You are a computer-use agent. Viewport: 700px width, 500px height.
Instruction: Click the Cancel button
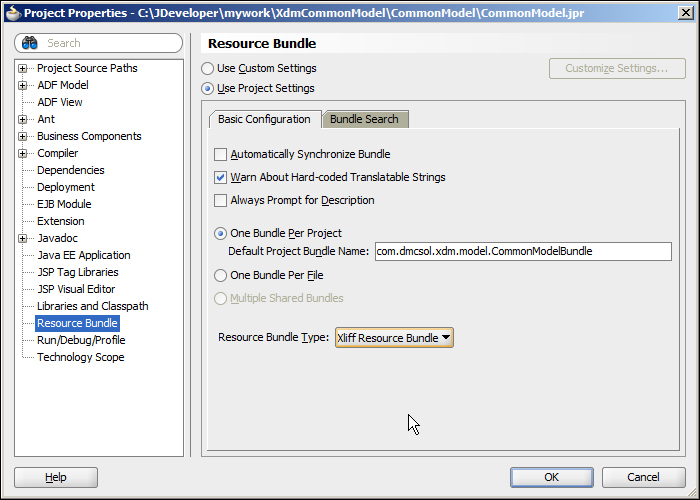point(643,477)
